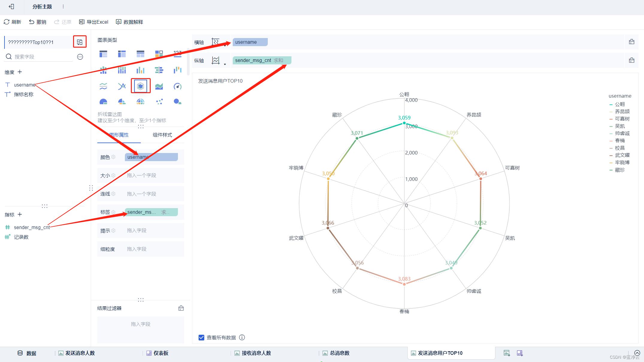Focus the 搜索字段 search box

pyautogui.click(x=39, y=57)
